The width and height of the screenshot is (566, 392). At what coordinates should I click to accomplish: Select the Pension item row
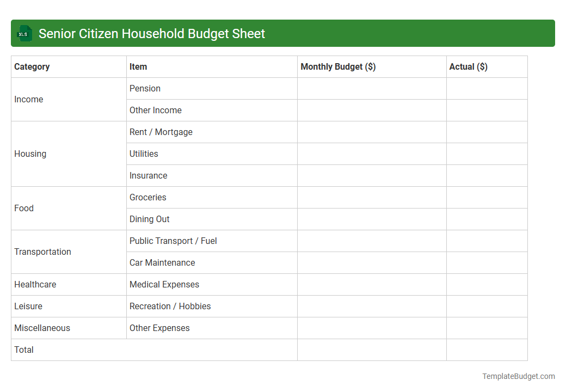145,88
